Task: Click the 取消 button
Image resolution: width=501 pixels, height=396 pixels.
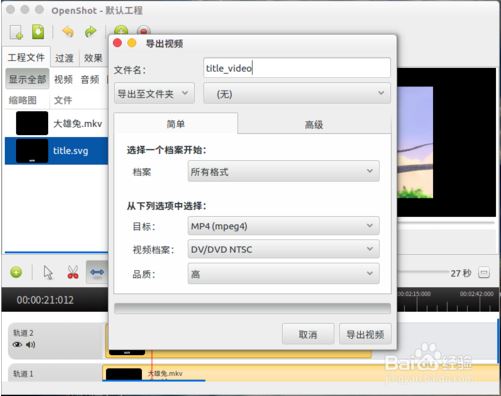Action: 308,334
